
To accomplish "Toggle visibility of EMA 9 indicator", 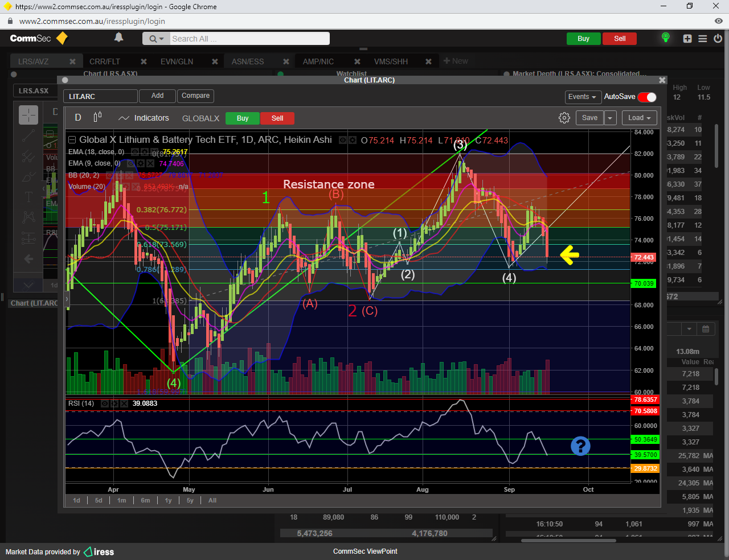I will point(132,163).
